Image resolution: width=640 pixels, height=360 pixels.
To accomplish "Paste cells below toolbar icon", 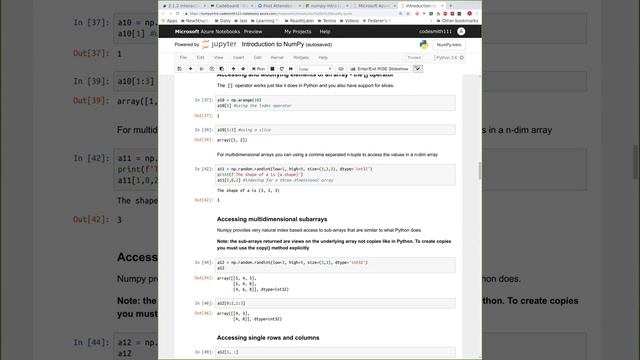I will (222, 69).
